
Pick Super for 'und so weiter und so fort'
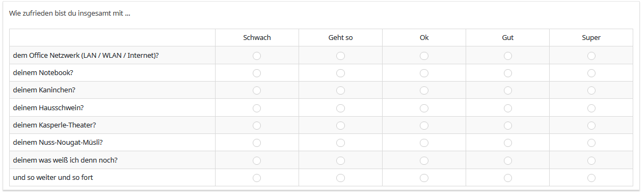[591, 178]
